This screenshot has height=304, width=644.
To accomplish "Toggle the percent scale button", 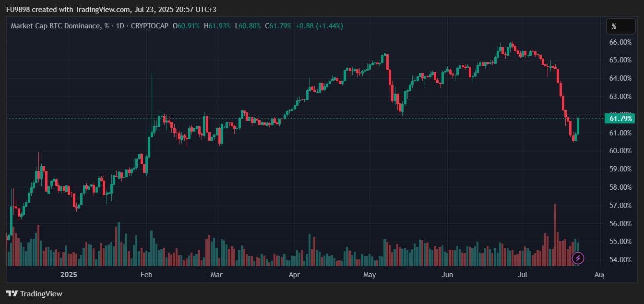I will click(614, 26).
